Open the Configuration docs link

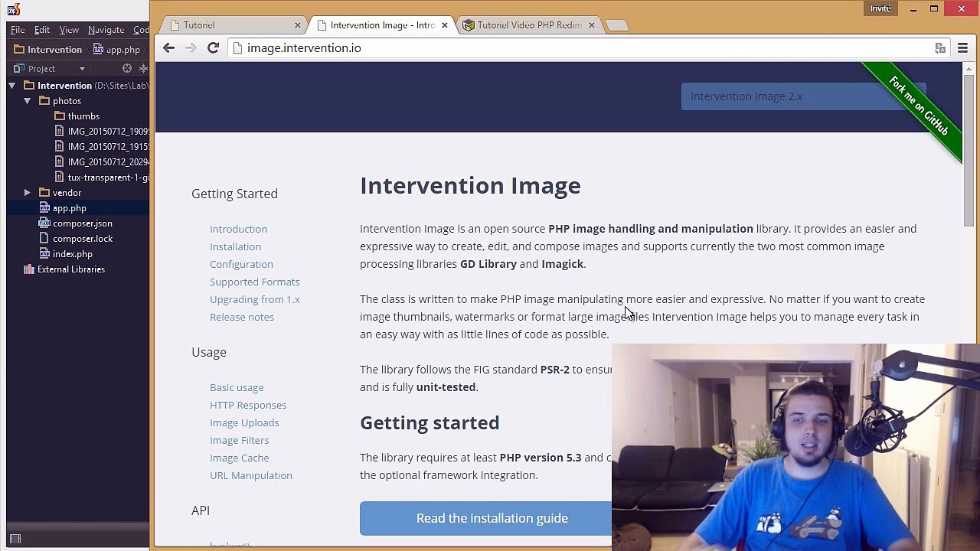click(241, 264)
